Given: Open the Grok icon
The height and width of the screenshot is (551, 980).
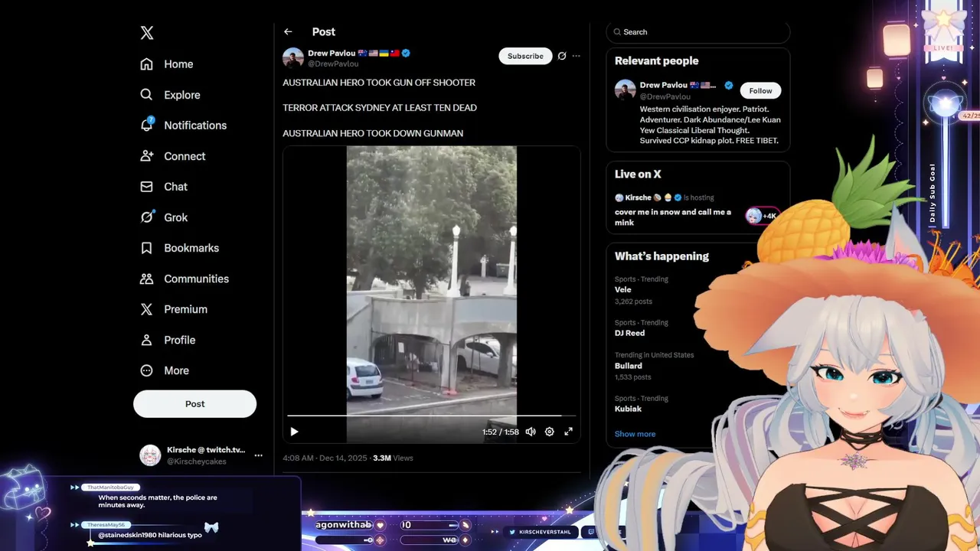Looking at the screenshot, I should [147, 217].
